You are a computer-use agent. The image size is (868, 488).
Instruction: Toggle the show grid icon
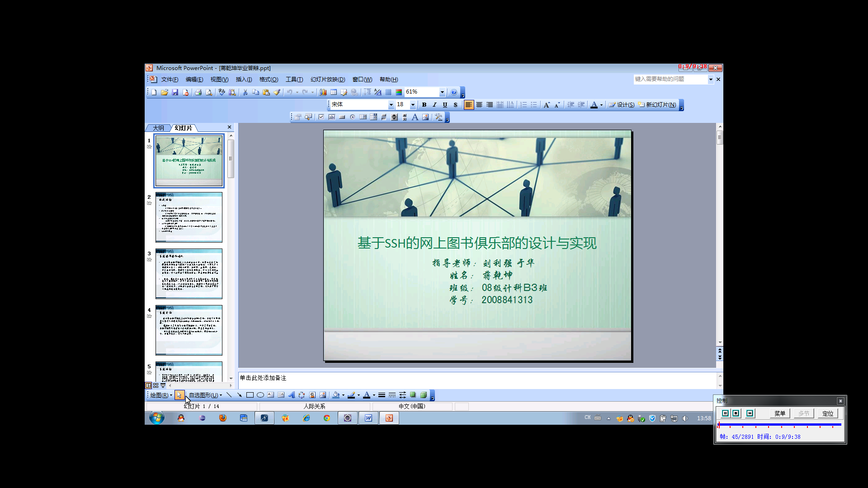tap(388, 92)
